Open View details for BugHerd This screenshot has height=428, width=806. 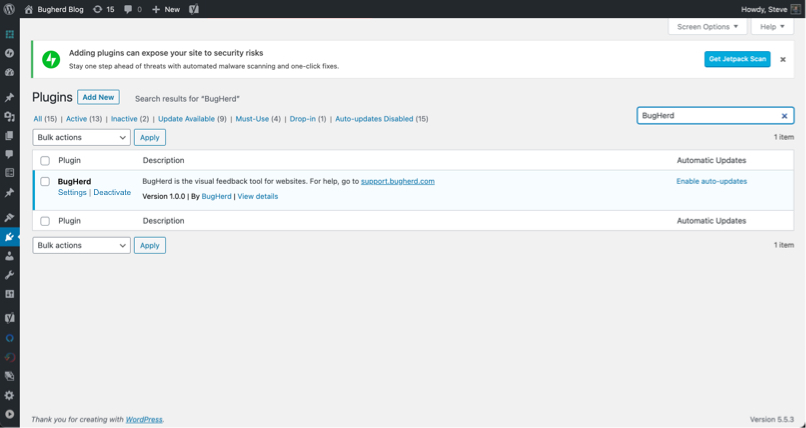tap(258, 196)
